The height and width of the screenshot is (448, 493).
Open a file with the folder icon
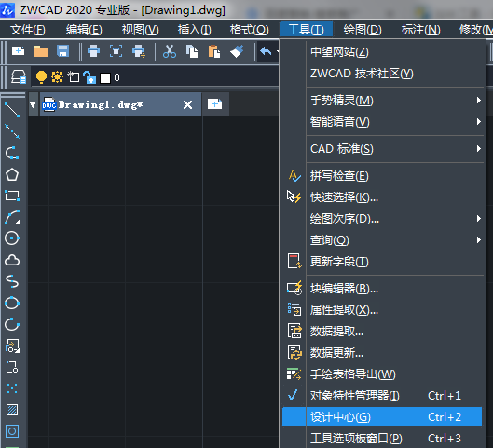[x=41, y=51]
